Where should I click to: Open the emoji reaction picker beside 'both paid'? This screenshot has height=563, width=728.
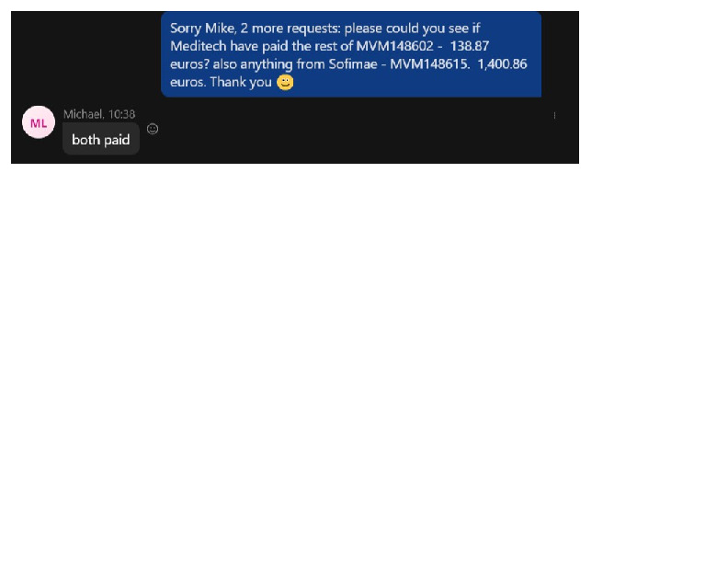(x=153, y=129)
